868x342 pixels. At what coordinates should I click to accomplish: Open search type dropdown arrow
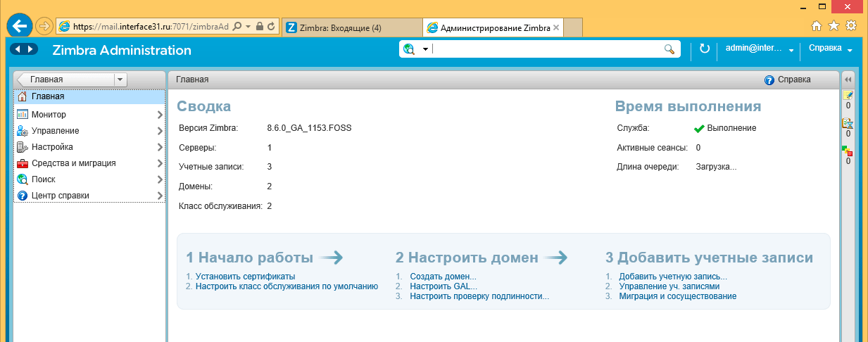click(425, 49)
